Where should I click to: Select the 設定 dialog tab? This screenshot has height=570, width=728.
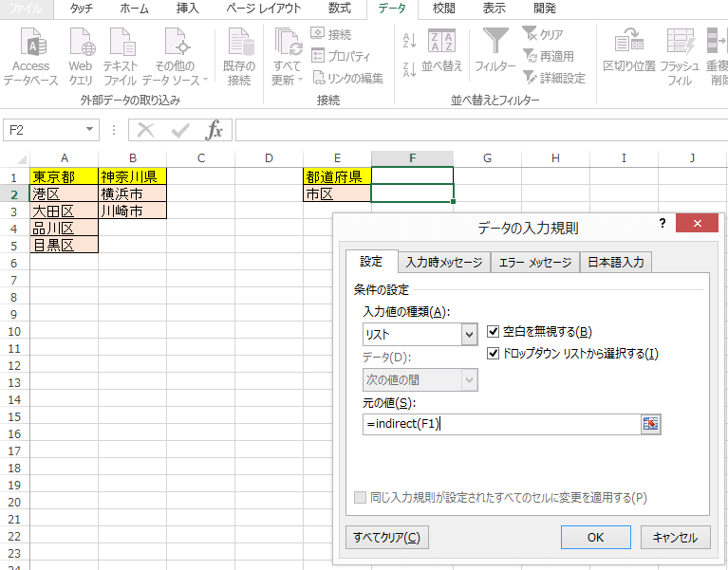371,262
